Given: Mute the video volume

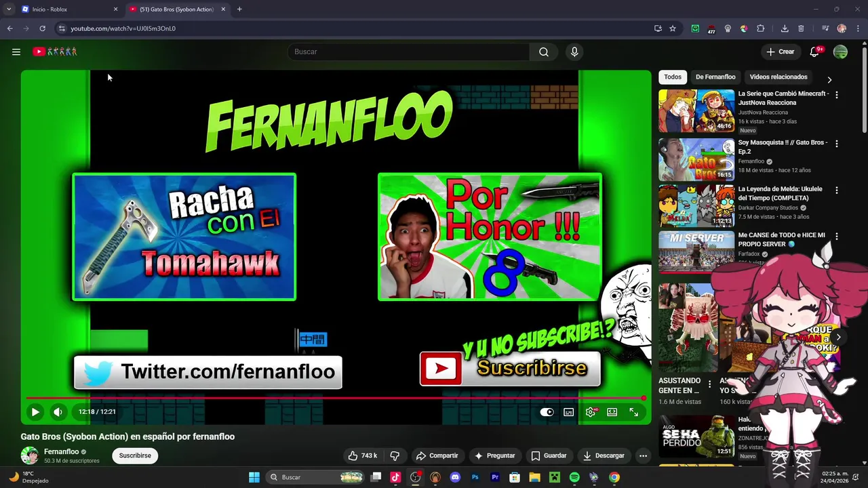Looking at the screenshot, I should pos(58,411).
